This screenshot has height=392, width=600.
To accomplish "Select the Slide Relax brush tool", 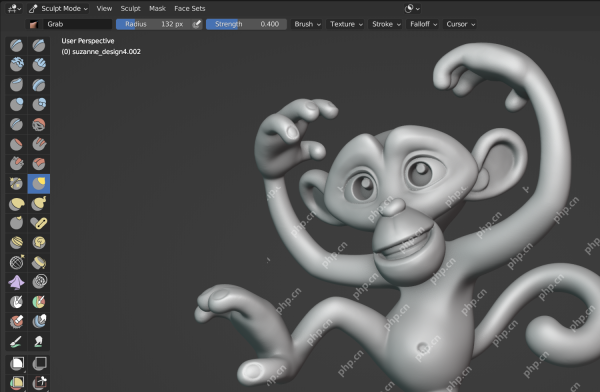I will pos(16,262).
